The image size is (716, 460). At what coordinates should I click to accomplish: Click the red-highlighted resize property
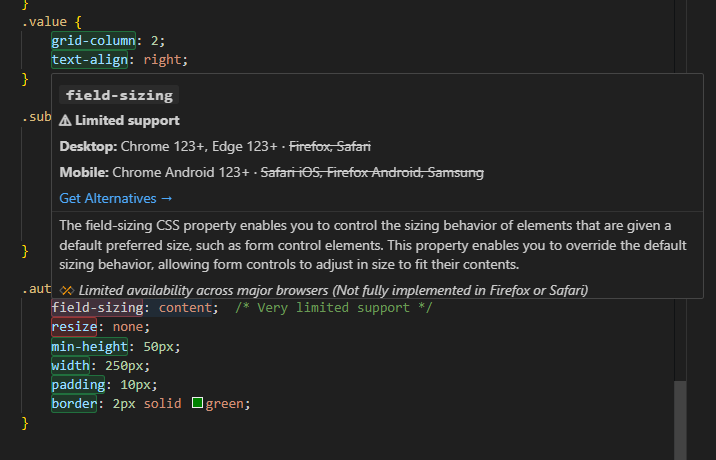pos(74,327)
